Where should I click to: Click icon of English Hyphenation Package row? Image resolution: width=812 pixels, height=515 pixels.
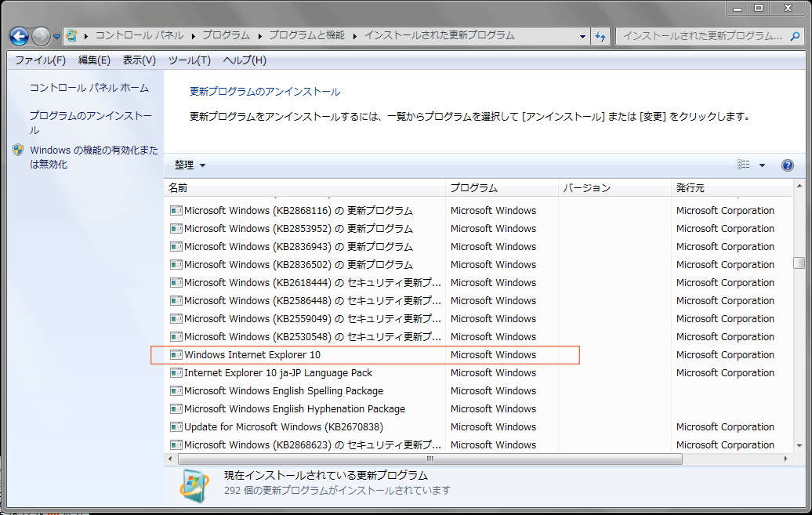[x=176, y=409]
